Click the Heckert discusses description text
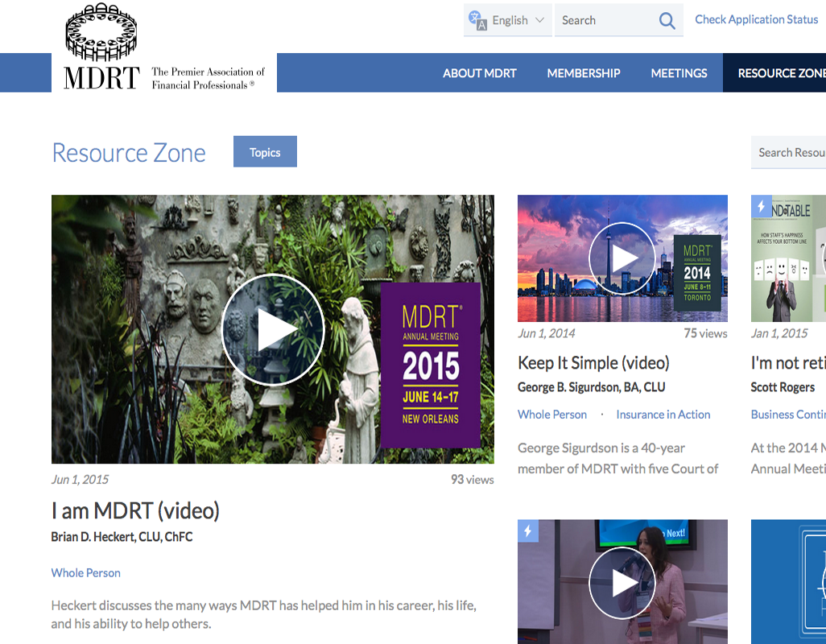 click(264, 614)
